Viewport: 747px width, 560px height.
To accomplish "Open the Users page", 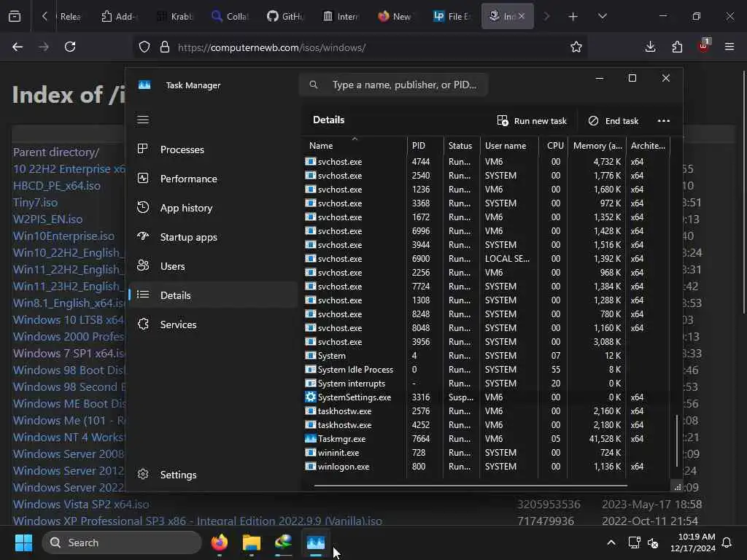I will pyautogui.click(x=213, y=265).
